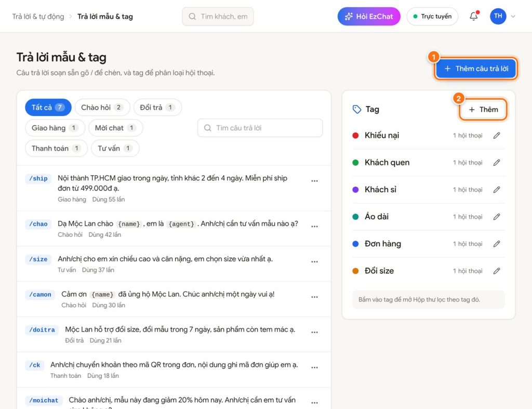532x409 pixels.
Task: Expand the TH account menu chevron
Action: coord(513,16)
